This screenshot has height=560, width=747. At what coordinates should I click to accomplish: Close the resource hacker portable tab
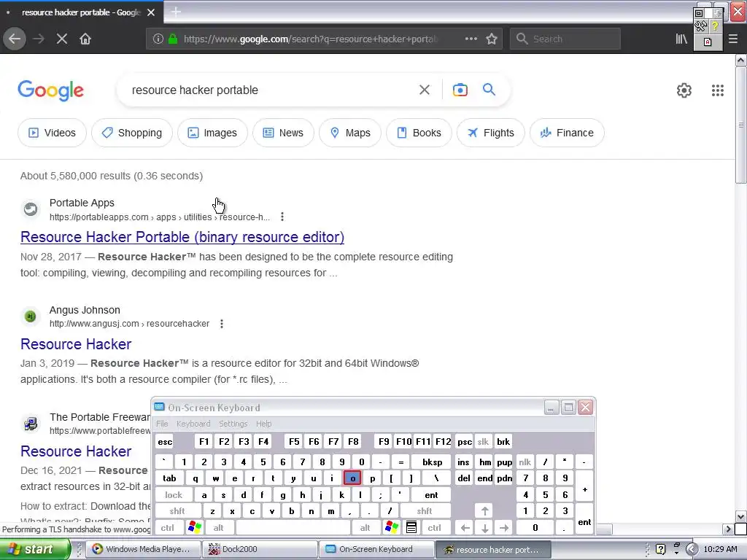point(151,12)
